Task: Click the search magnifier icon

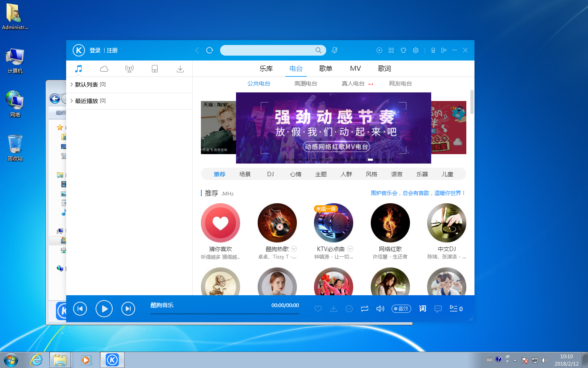Action: [x=318, y=50]
